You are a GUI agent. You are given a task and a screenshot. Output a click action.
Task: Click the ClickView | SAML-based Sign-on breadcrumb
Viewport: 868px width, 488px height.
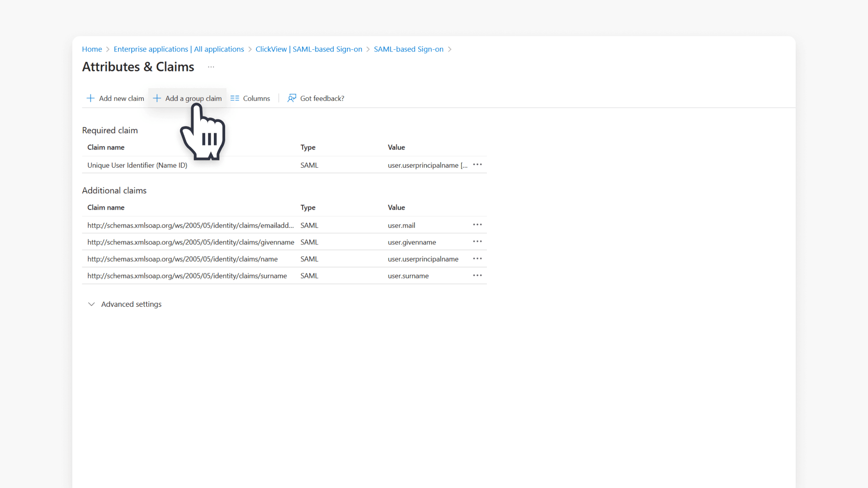pyautogui.click(x=309, y=49)
